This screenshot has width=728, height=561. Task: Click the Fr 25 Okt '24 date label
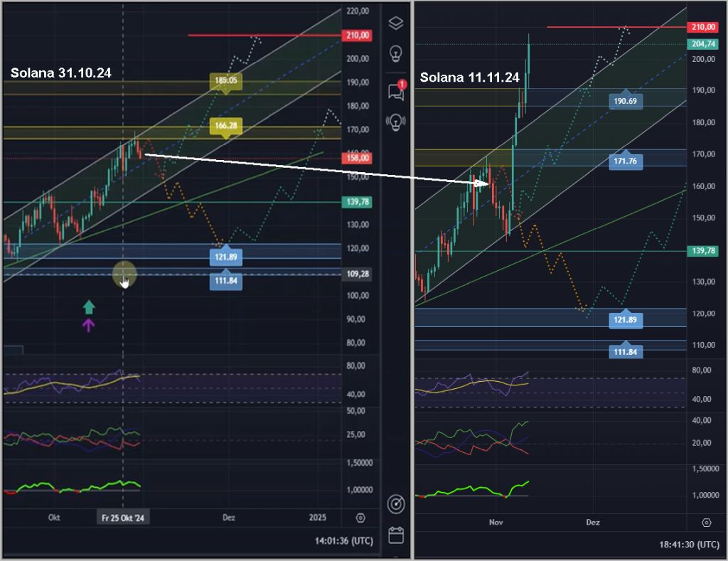(x=124, y=518)
